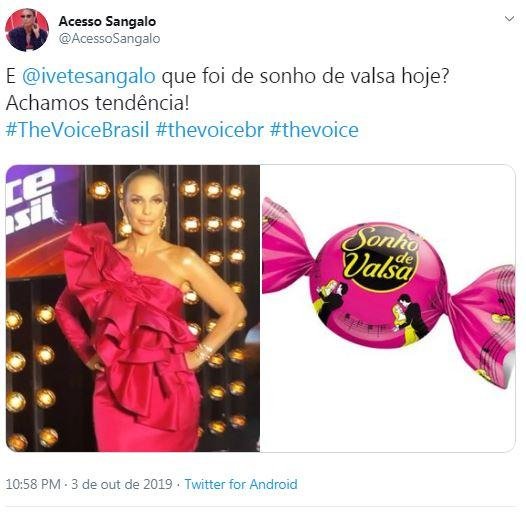Click the 10:58 PM timestamp

(33, 484)
